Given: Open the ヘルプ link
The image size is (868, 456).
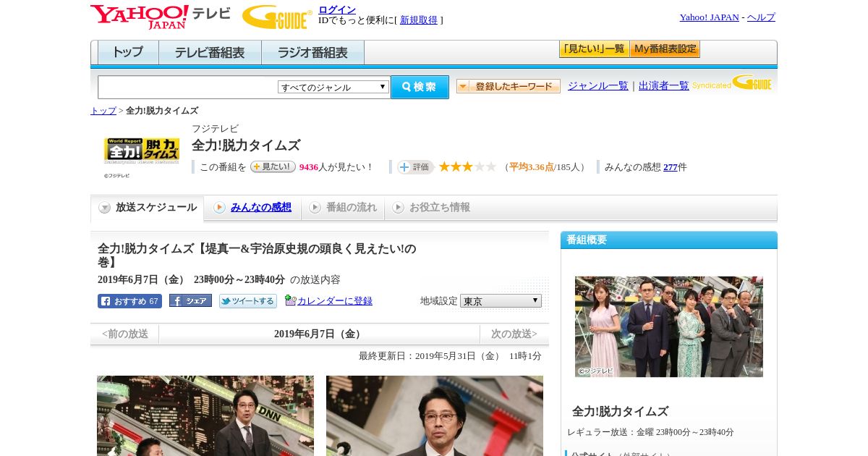Looking at the screenshot, I should pyautogui.click(x=761, y=17).
